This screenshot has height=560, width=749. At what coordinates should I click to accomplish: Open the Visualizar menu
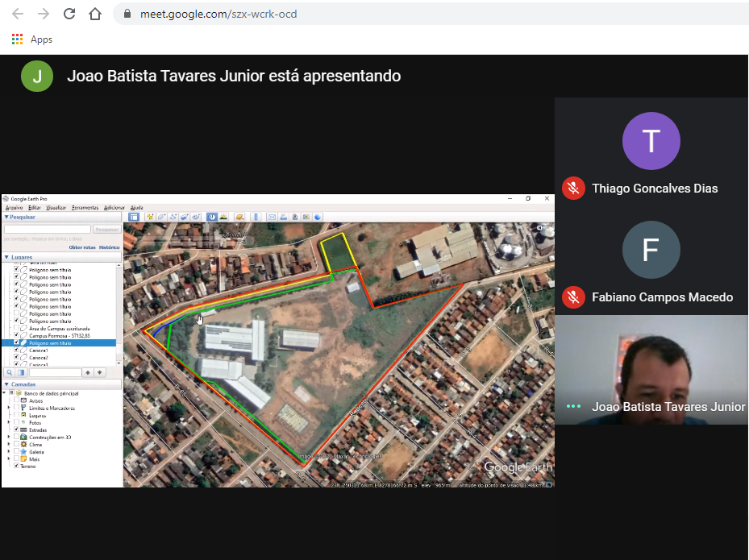tap(56, 208)
